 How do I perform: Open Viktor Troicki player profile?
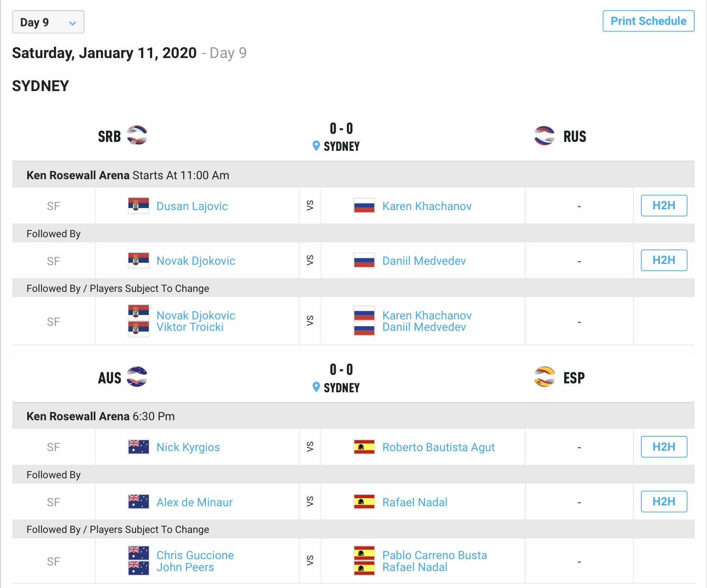coord(190,327)
